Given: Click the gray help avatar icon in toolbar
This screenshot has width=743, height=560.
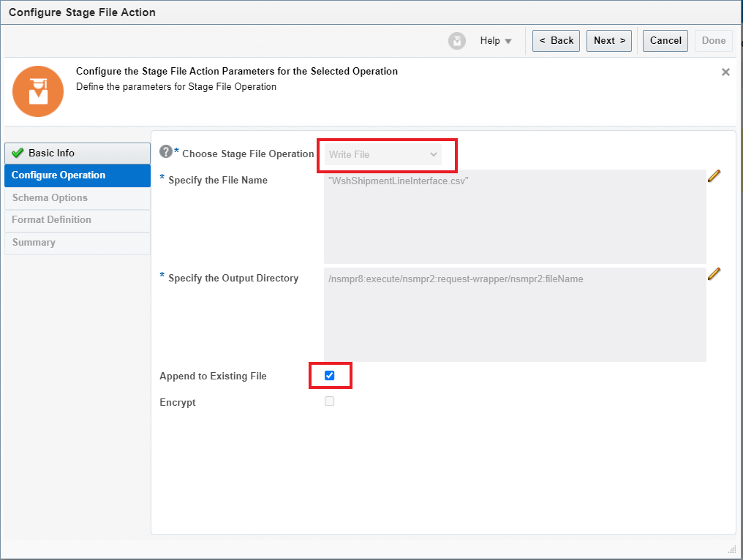Looking at the screenshot, I should click(x=457, y=41).
